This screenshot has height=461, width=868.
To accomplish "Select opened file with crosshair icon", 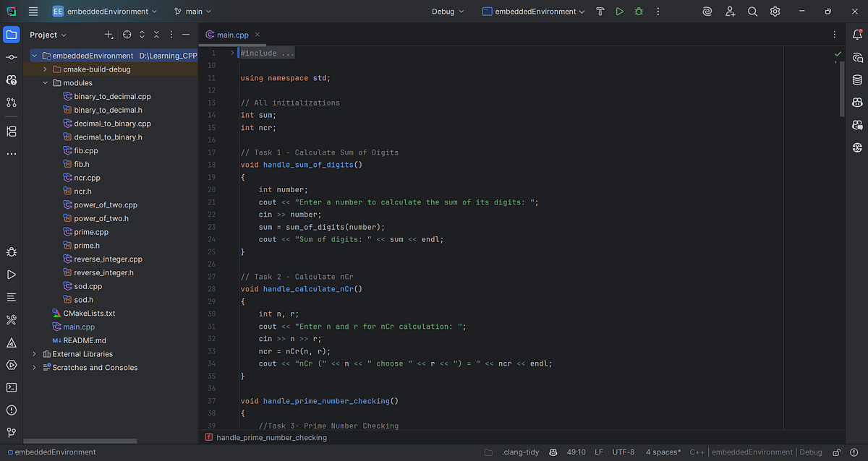I will (x=127, y=34).
